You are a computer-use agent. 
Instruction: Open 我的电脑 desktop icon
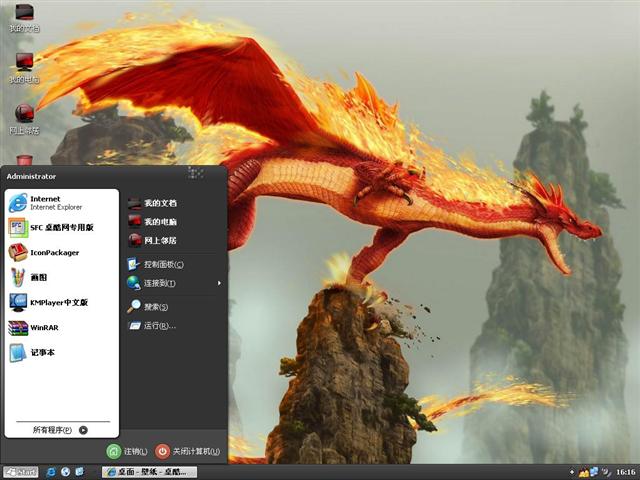point(24,68)
